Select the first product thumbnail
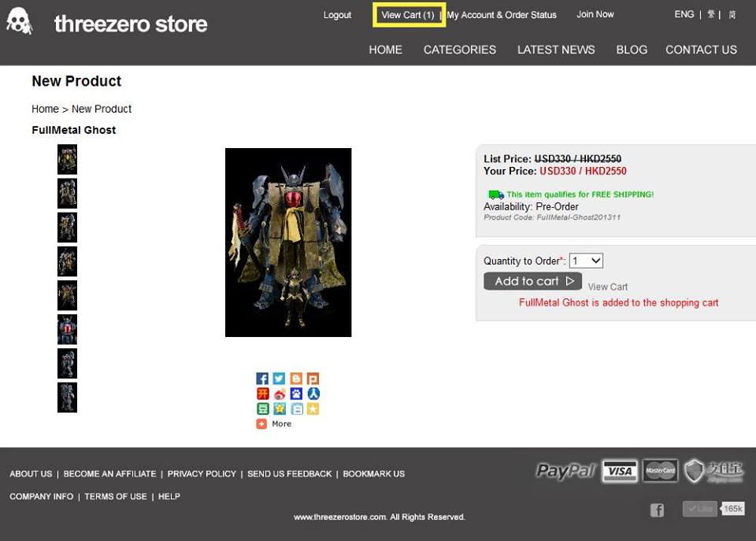Screen dimensions: 756x541 coord(67,159)
